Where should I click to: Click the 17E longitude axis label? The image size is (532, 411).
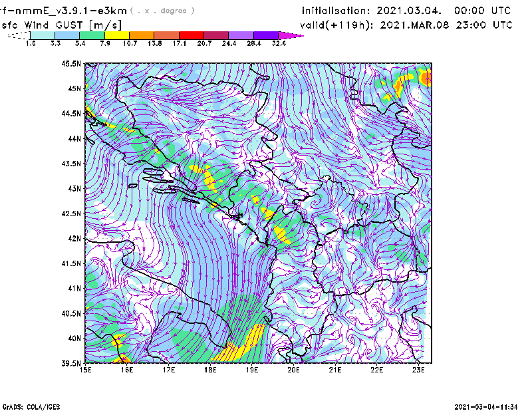[x=169, y=370]
